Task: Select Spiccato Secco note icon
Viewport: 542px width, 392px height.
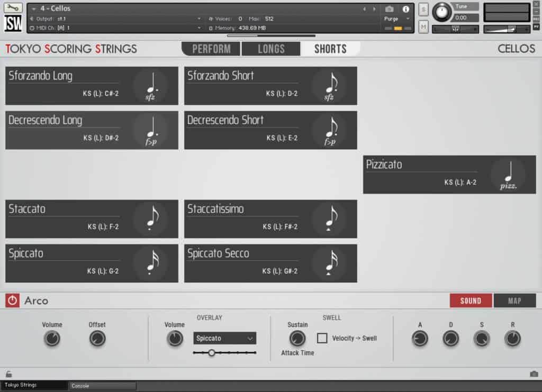Action: coord(330,263)
